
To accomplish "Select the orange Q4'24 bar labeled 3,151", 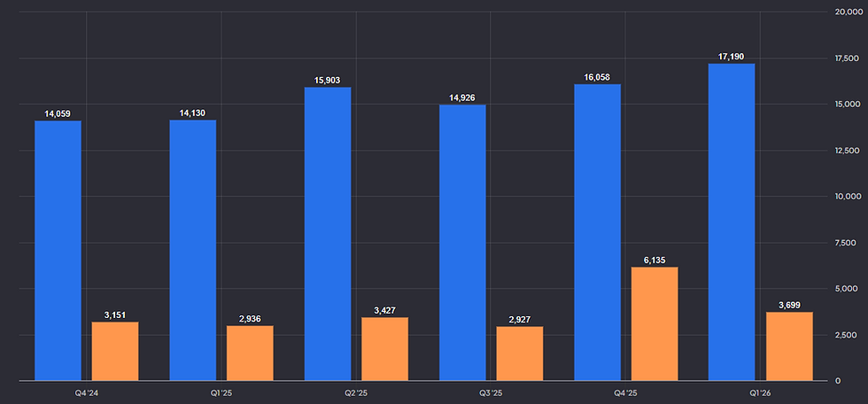I will [115, 352].
